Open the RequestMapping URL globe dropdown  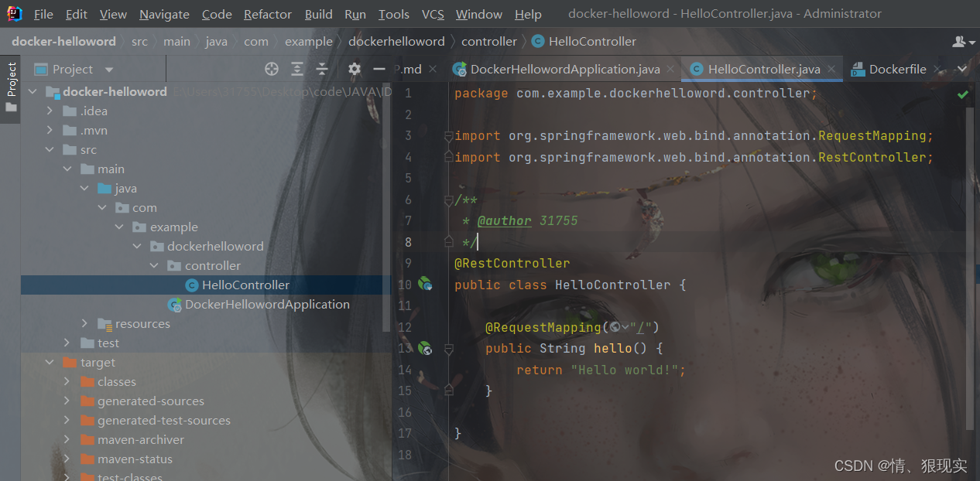click(x=619, y=328)
